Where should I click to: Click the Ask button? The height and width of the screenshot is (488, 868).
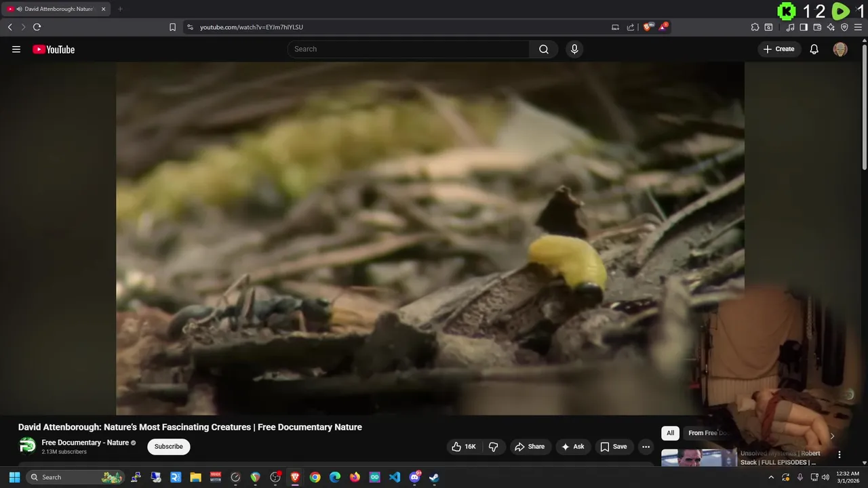[573, 447]
